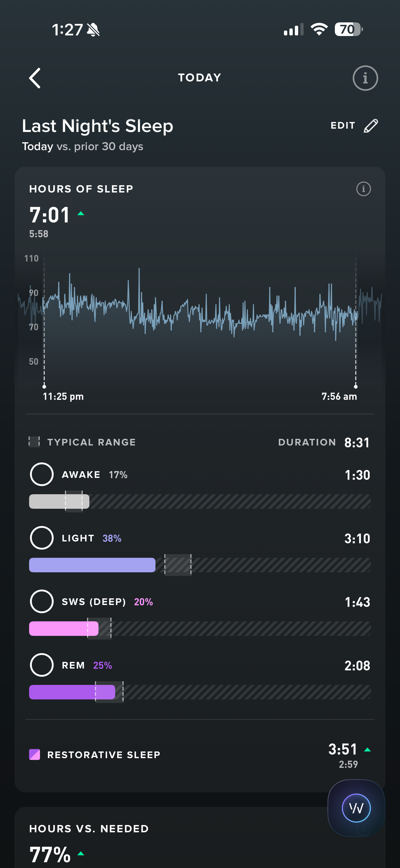
Task: Open the WHOOP coach floating button
Action: (356, 808)
